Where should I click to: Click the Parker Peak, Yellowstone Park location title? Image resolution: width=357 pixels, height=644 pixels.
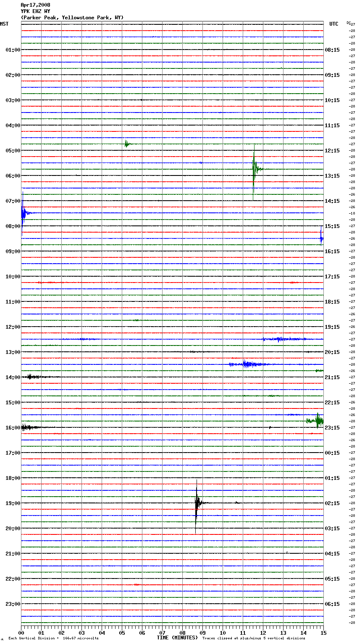click(72, 18)
